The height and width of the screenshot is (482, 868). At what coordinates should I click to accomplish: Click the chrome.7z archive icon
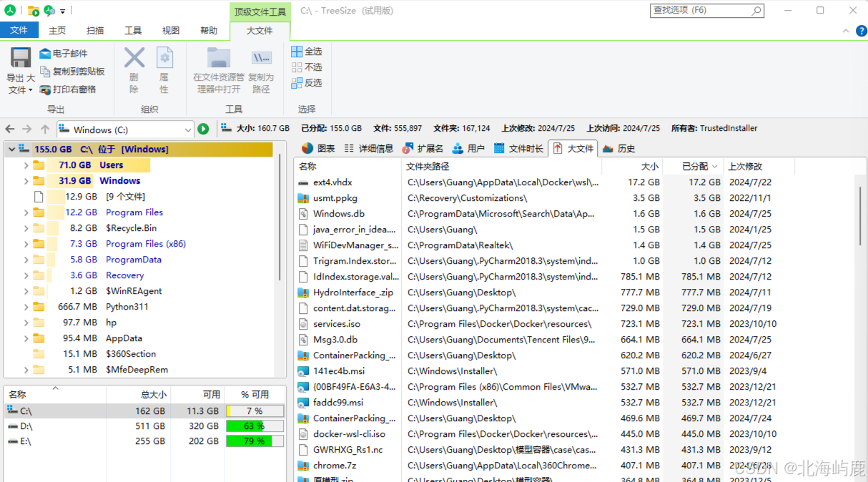[x=303, y=466]
